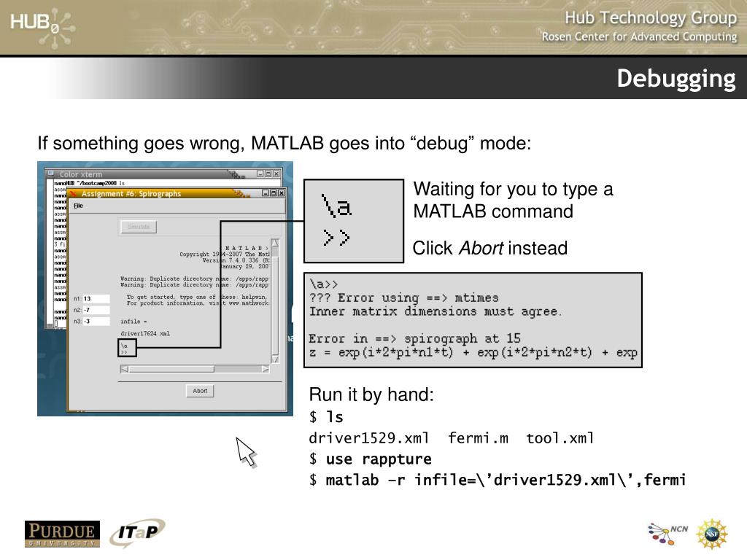Click the HUBzero logo in header

(43, 27)
